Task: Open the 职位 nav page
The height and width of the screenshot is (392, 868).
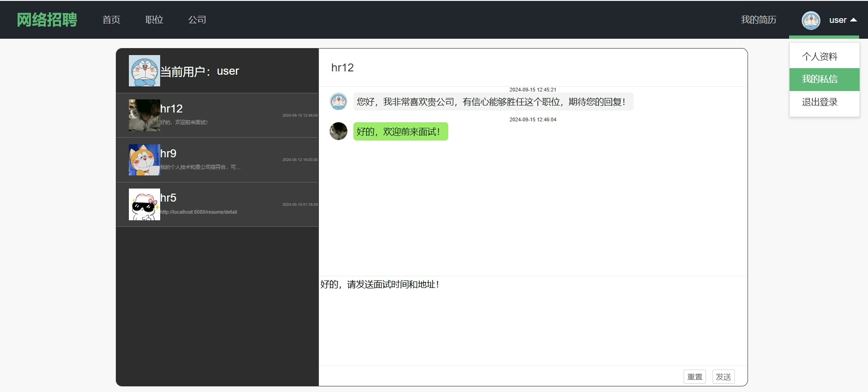Action: coord(154,20)
